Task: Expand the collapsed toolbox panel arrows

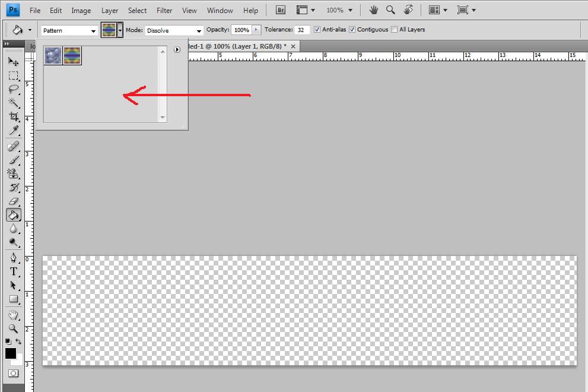Action: 7,44
